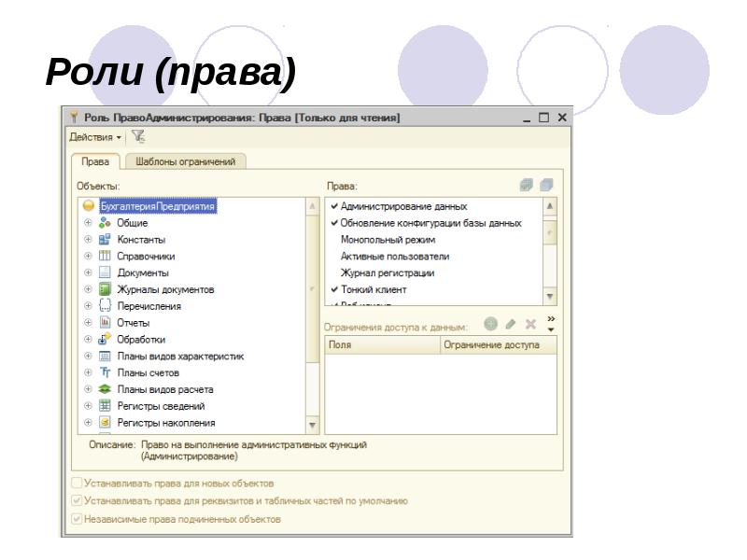Expand the Общие tree node
The image size is (747, 560).
pos(88,223)
